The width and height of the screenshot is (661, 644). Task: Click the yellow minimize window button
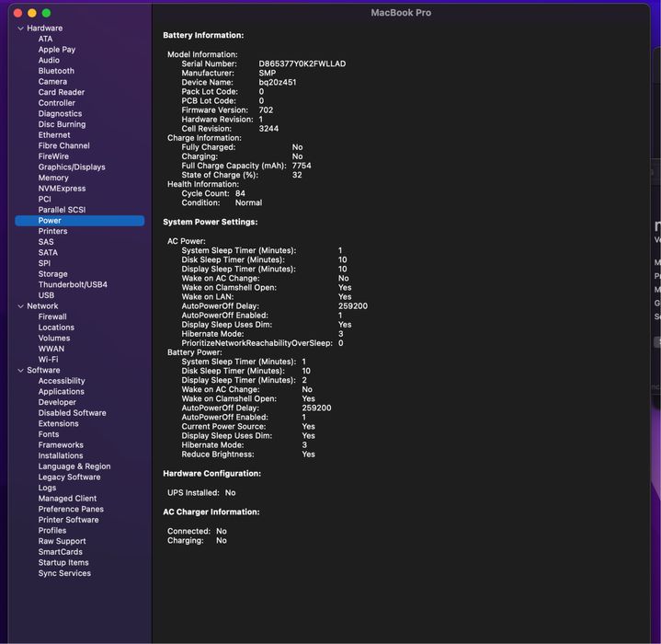coord(31,13)
